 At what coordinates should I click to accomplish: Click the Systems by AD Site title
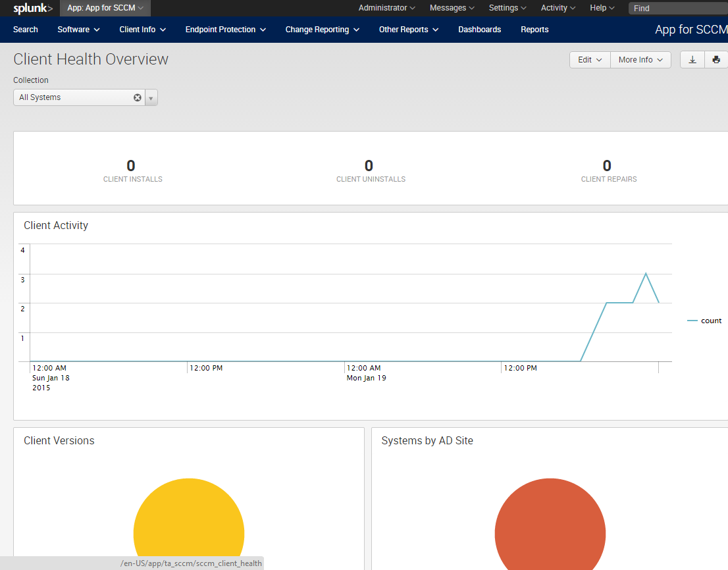point(427,441)
